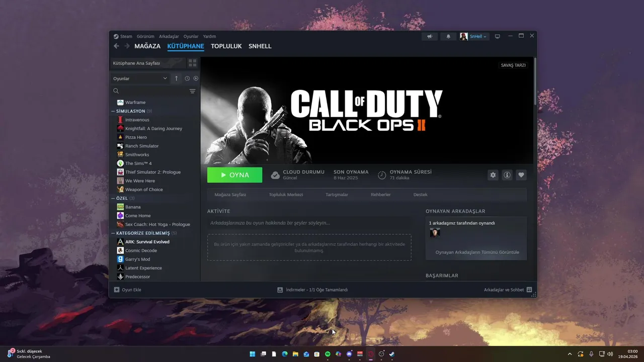
Task: Open the Destek link
Action: 421,195
